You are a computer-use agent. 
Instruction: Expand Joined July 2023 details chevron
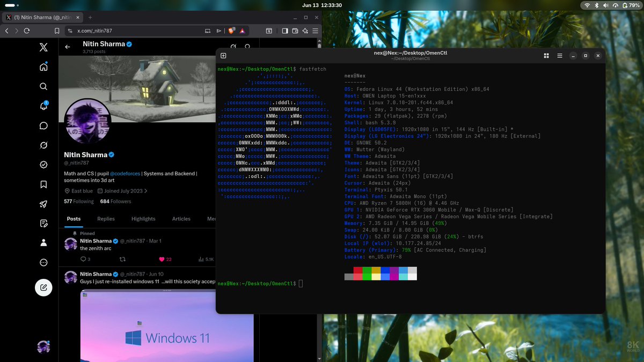point(145,191)
